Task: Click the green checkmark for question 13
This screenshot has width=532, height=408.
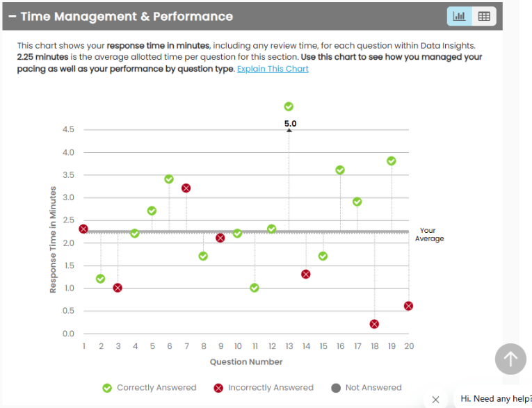Action: click(x=289, y=106)
